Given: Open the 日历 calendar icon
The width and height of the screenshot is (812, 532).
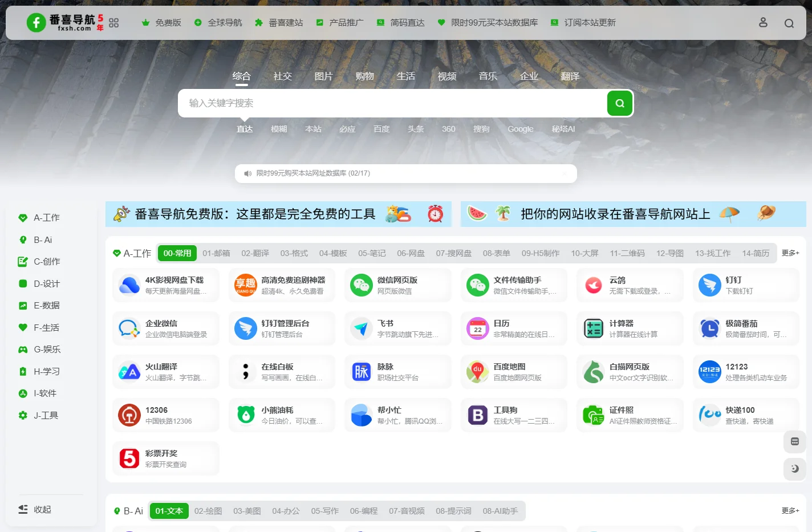Looking at the screenshot, I should 478,328.
